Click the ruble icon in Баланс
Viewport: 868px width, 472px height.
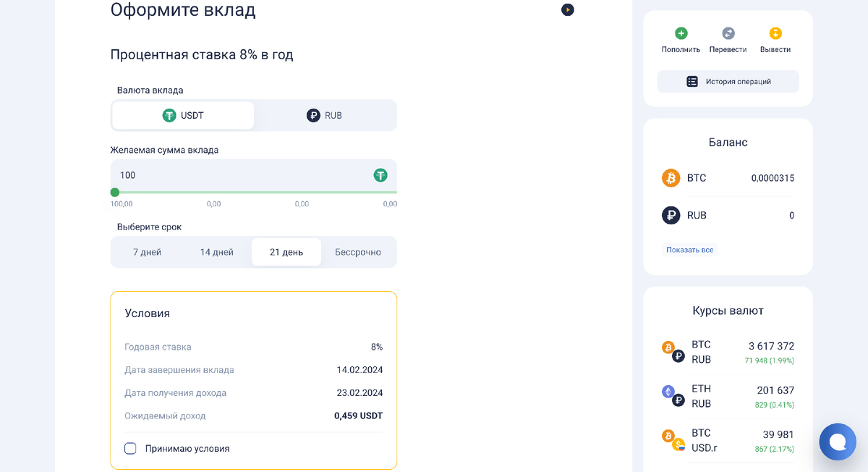point(671,215)
